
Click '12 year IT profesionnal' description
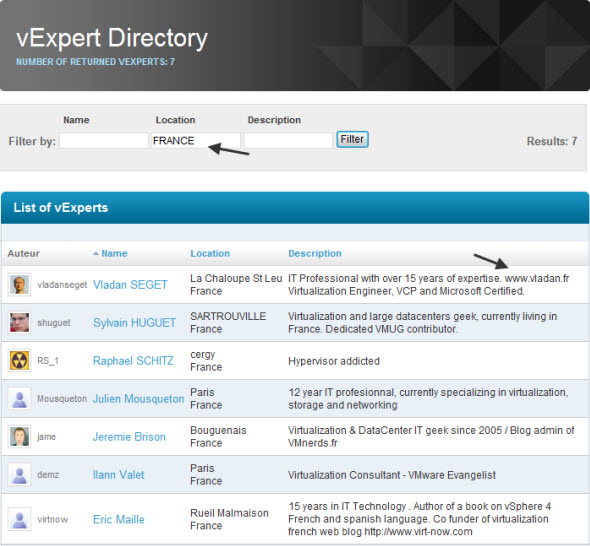428,398
